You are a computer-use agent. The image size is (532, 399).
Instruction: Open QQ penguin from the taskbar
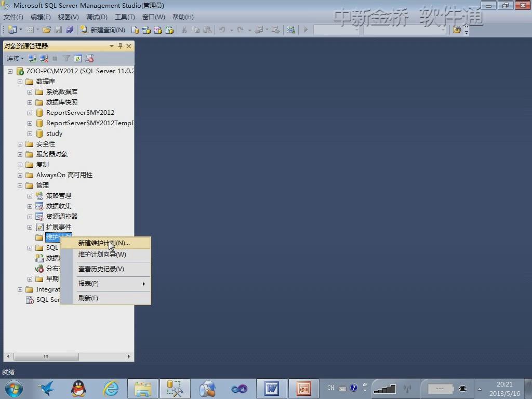(x=78, y=389)
